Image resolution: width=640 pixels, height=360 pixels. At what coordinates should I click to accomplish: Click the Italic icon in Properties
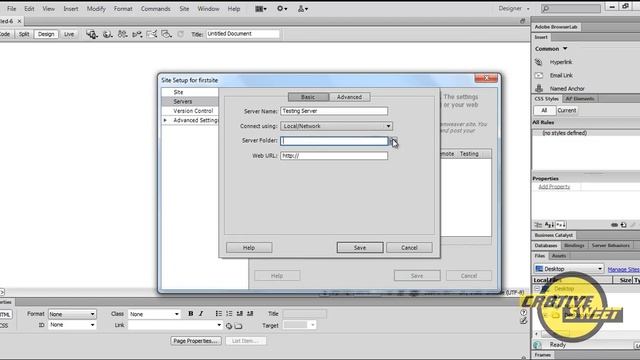[x=201, y=313]
